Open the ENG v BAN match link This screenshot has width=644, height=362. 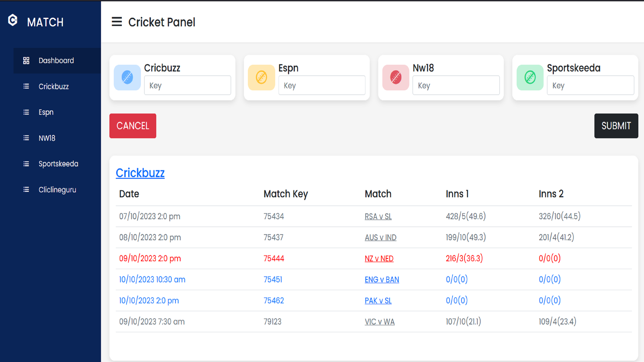(382, 280)
